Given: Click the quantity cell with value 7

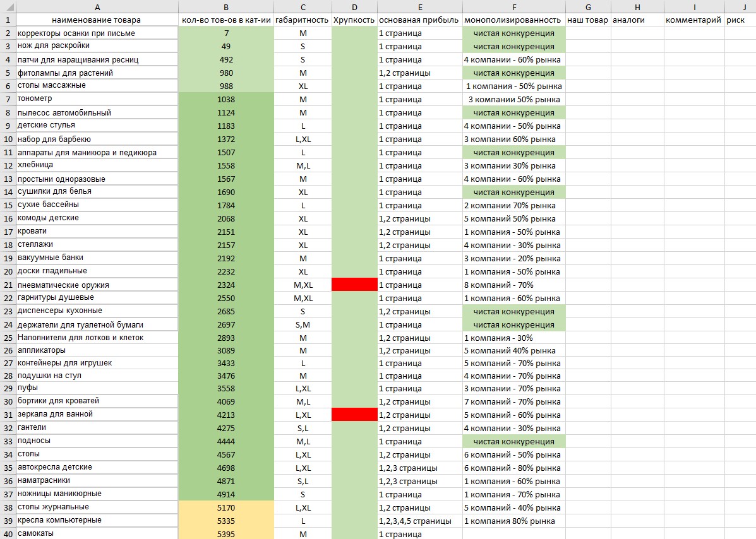Looking at the screenshot, I should pyautogui.click(x=226, y=33).
